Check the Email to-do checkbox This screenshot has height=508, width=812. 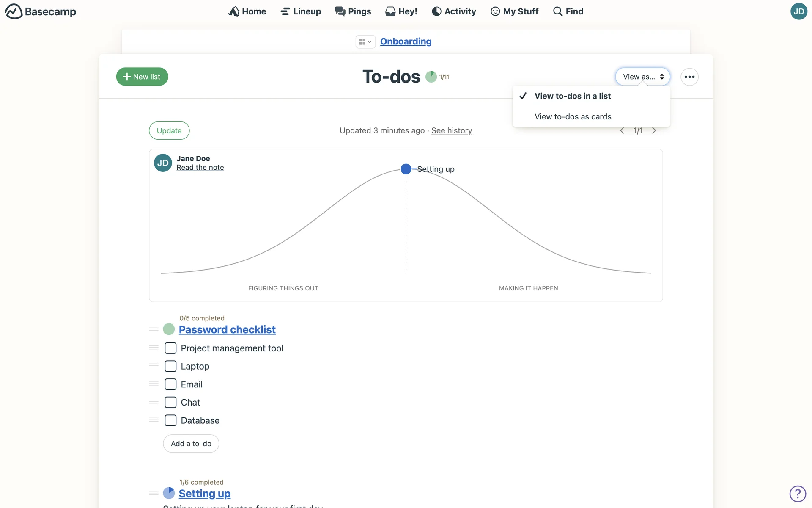170,384
